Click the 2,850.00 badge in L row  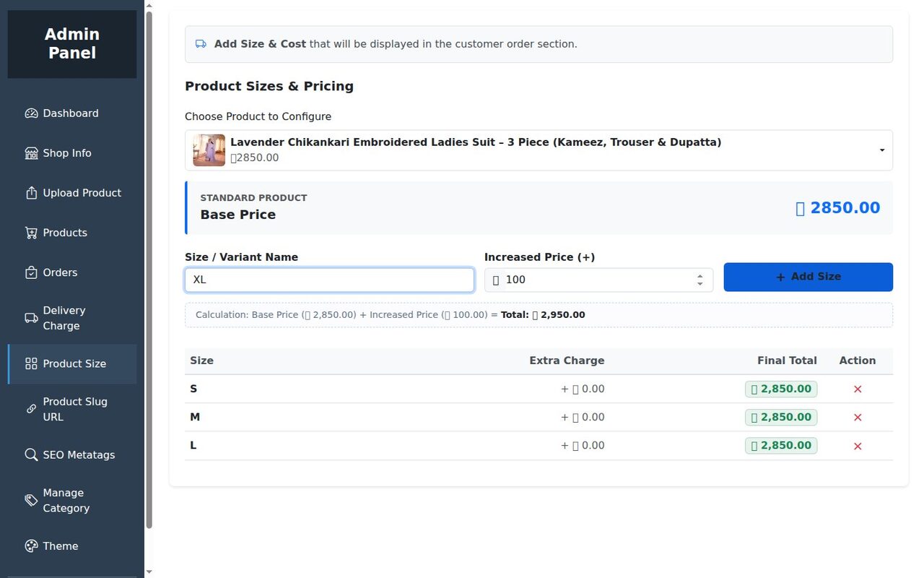coord(781,445)
